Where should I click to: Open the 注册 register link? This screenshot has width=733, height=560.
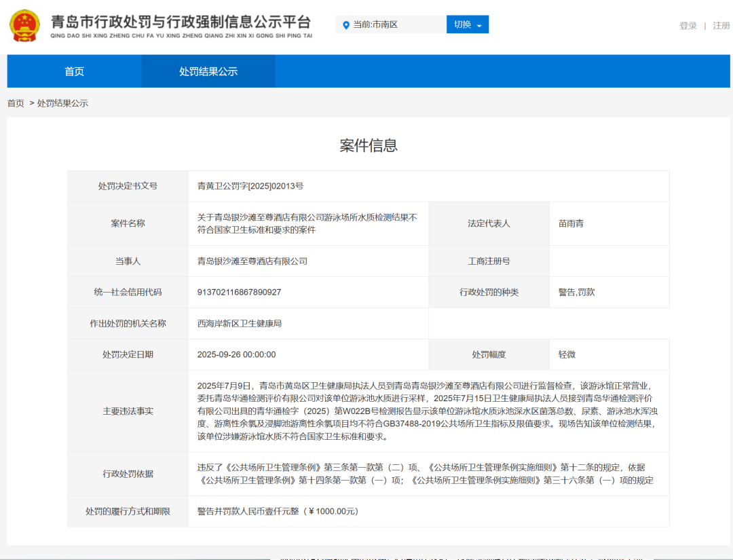tap(721, 26)
